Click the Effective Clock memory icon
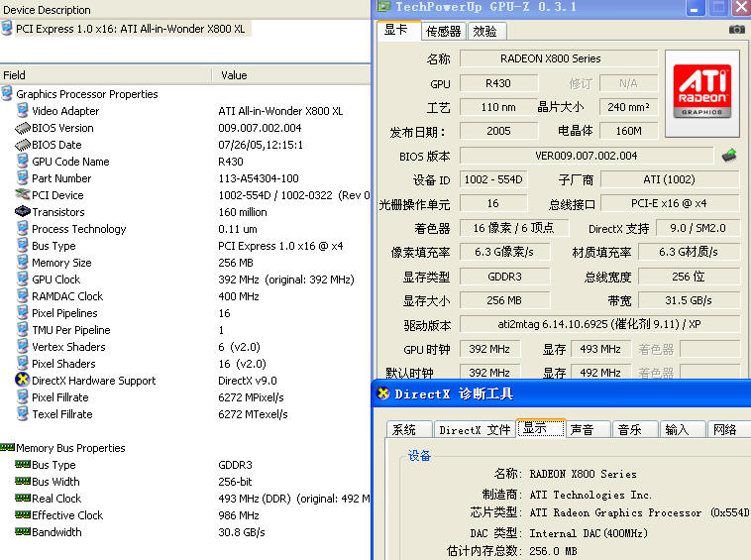The height and width of the screenshot is (560, 751). (x=23, y=514)
